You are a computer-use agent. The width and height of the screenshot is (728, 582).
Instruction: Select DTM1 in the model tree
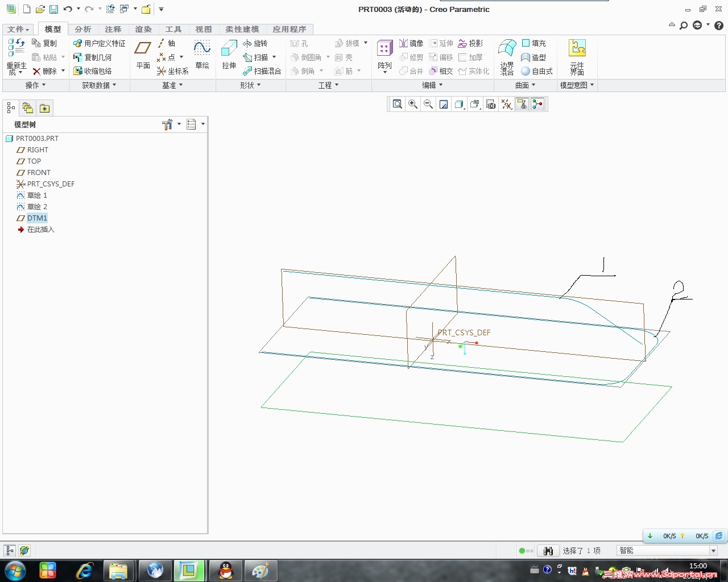coord(32,218)
